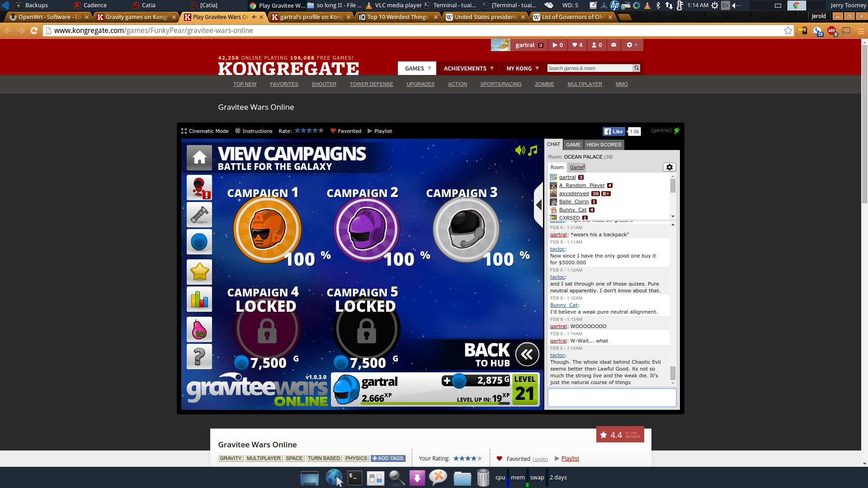Open the red astronaut profile sidebar icon
Viewport: 868px width, 488px height.
pyautogui.click(x=199, y=188)
